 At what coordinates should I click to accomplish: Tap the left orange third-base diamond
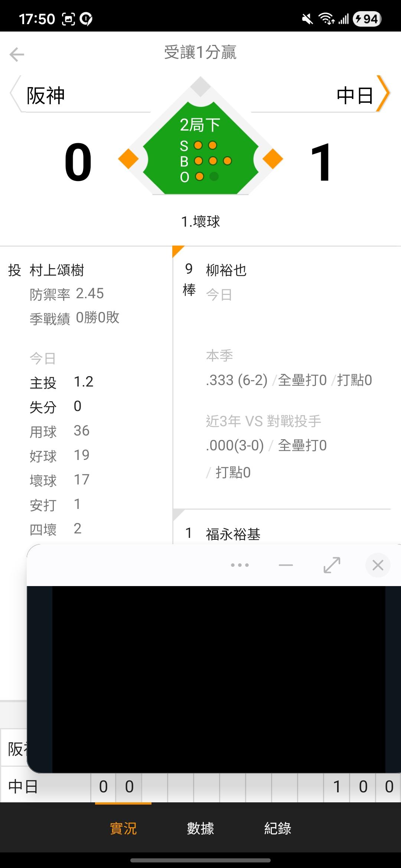pyautogui.click(x=128, y=159)
